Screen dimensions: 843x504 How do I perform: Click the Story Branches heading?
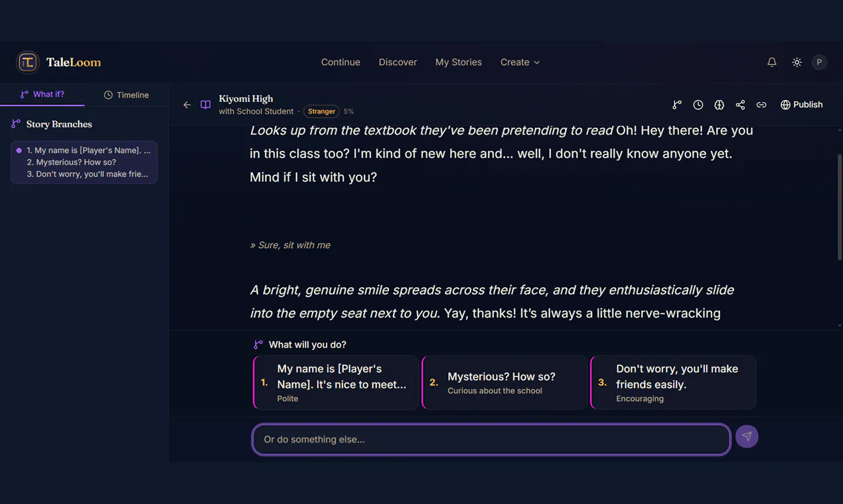59,124
